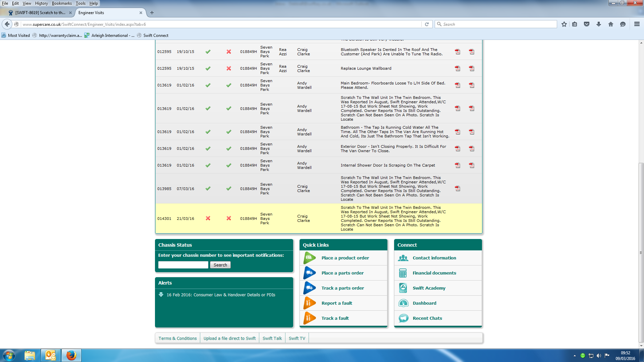
Task: Open Upload a file direct to Swift link
Action: [x=229, y=338]
